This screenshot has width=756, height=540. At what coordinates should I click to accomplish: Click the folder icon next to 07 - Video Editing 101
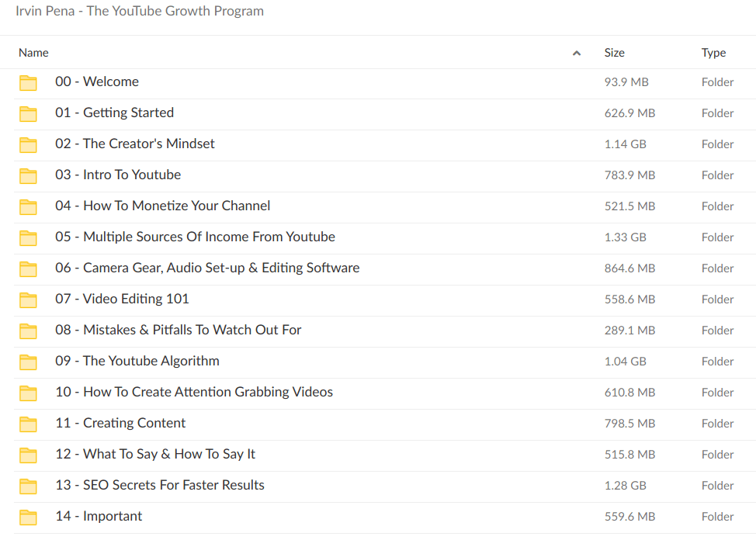click(x=28, y=299)
